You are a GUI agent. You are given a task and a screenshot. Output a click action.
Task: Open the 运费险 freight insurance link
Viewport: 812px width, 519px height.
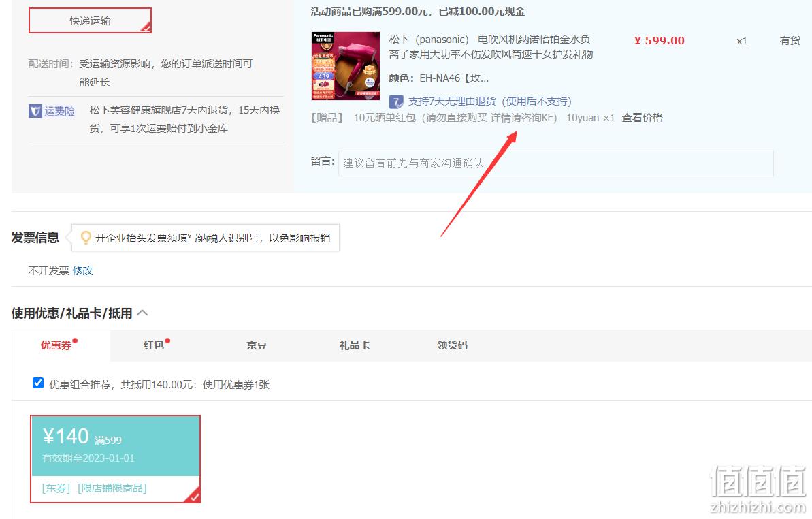[59, 111]
